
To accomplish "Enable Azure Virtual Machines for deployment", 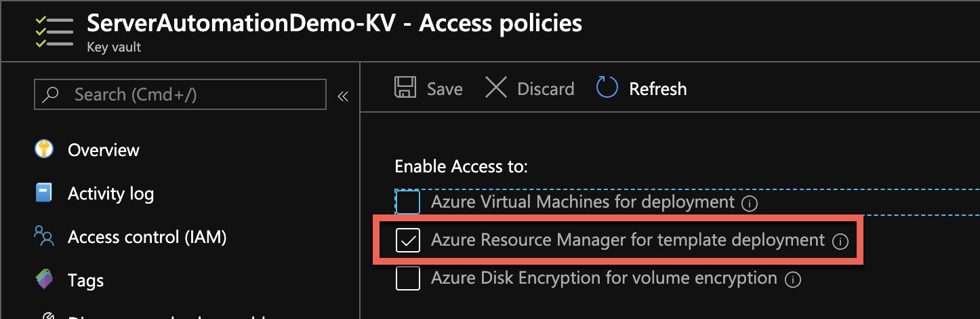I will pyautogui.click(x=408, y=202).
